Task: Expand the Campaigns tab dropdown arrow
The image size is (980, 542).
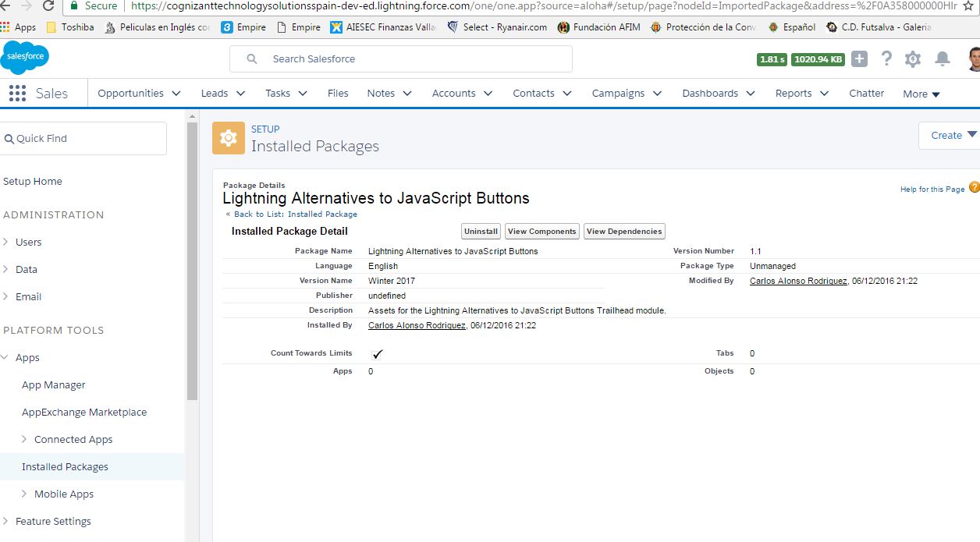Action: [657, 94]
